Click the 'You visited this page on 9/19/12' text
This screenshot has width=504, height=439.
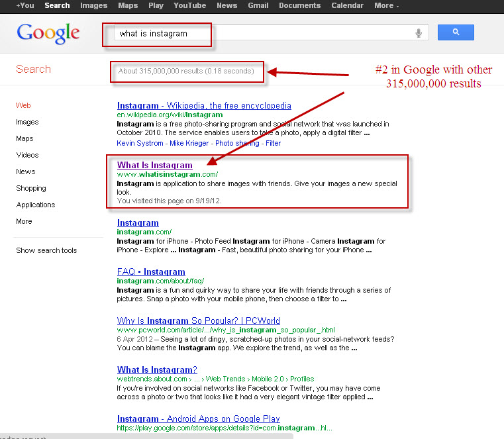169,201
